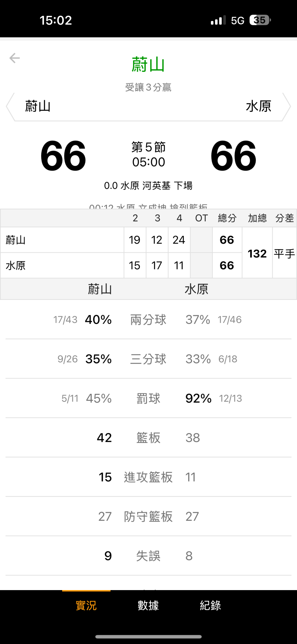Tap the right chevron beside 水原
Image resolution: width=297 pixels, height=644 pixels.
287,107
